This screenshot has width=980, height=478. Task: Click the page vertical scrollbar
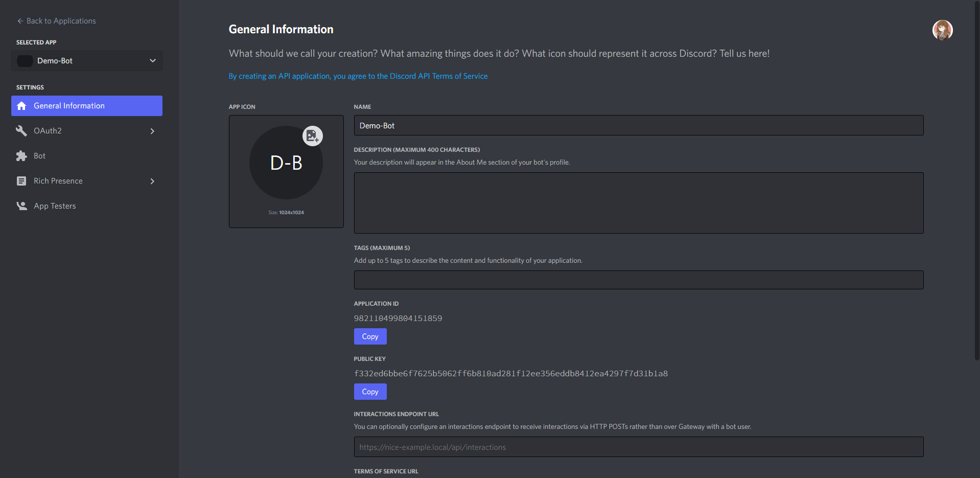click(977, 180)
